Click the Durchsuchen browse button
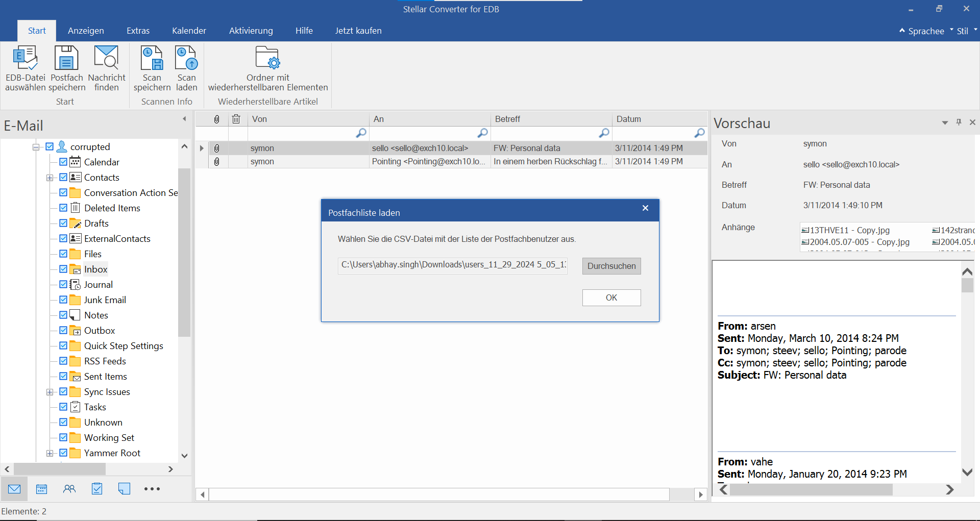The height and width of the screenshot is (521, 980). 611,266
